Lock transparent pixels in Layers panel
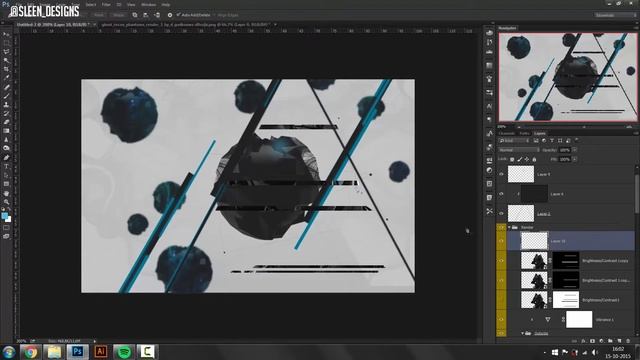 click(x=512, y=159)
